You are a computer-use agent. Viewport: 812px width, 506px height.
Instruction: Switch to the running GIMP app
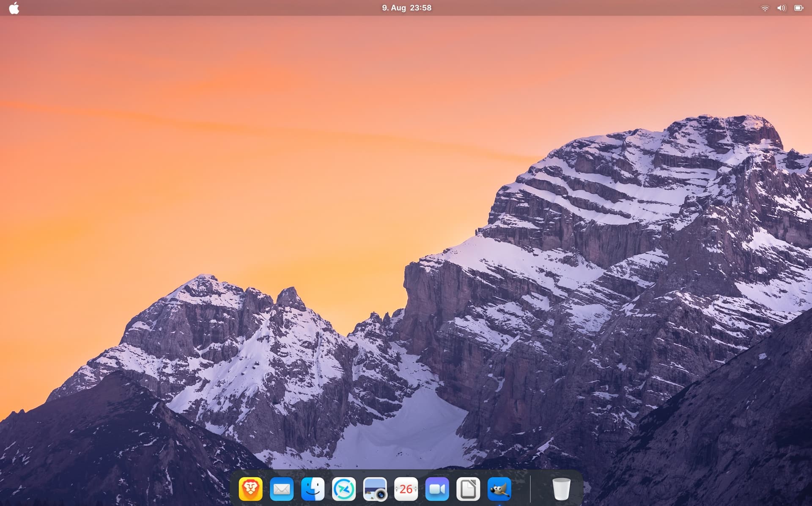pos(499,489)
